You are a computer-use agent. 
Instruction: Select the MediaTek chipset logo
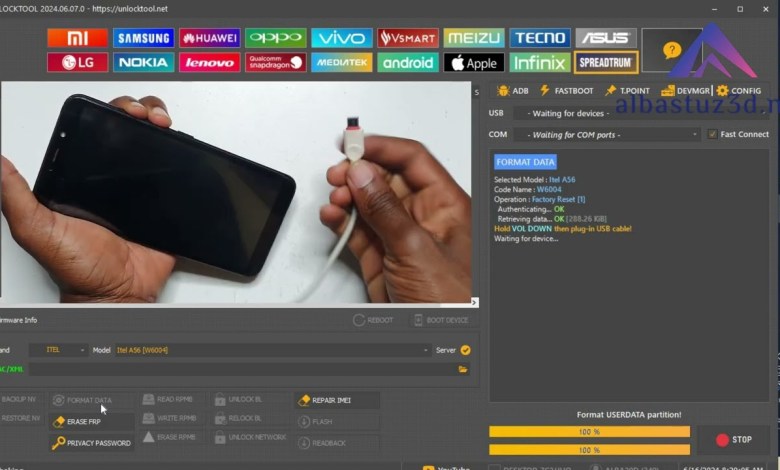[341, 63]
